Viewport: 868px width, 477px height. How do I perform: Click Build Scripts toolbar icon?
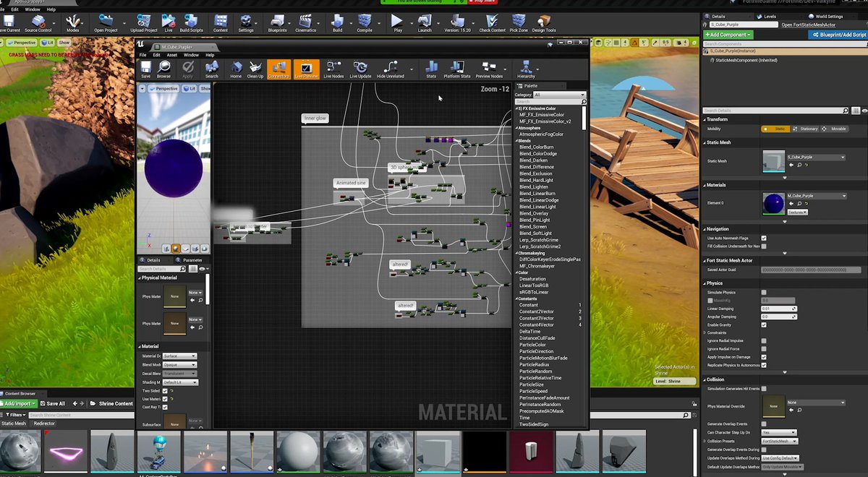[x=192, y=22]
